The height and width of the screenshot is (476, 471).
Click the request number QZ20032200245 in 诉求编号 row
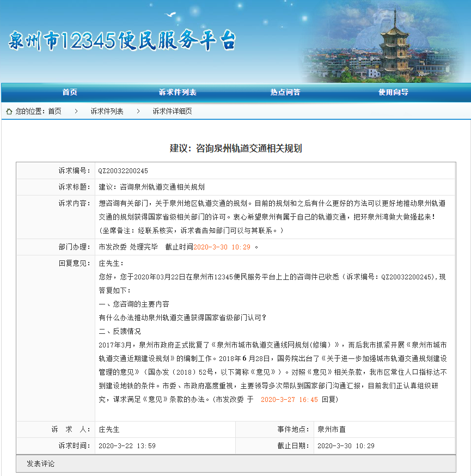pyautogui.click(x=123, y=171)
